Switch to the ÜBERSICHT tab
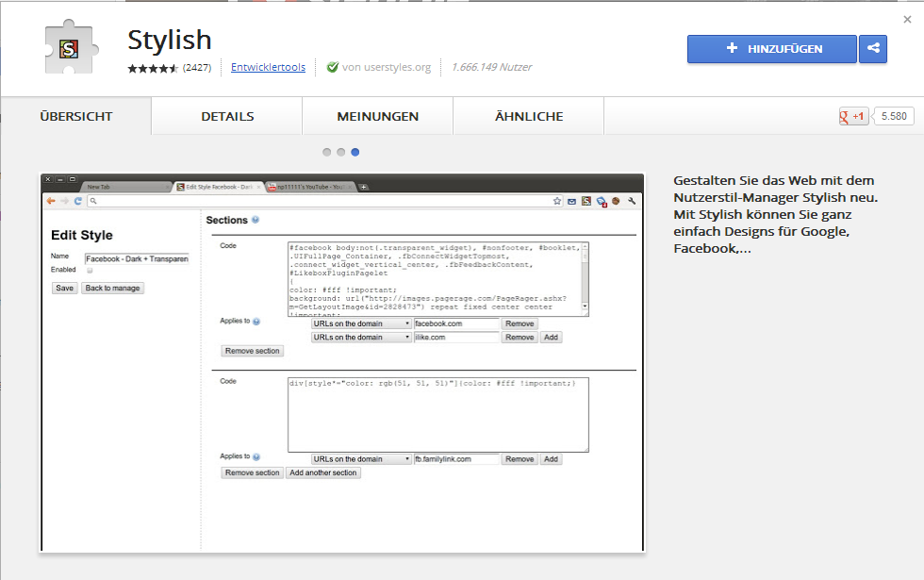The height and width of the screenshot is (580, 924). point(76,116)
